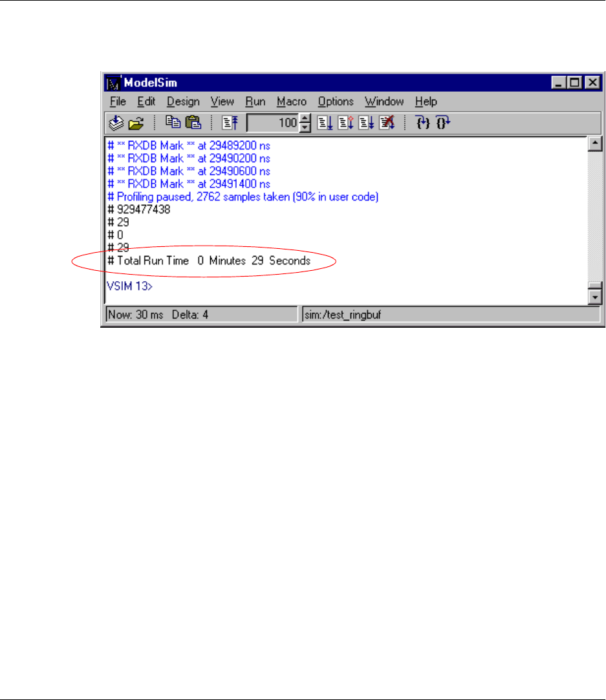Screen dimensions: 606x700
Task: Click the 'Total Run Time 0 Minutes 29 Seconds' line
Action: coord(209,260)
